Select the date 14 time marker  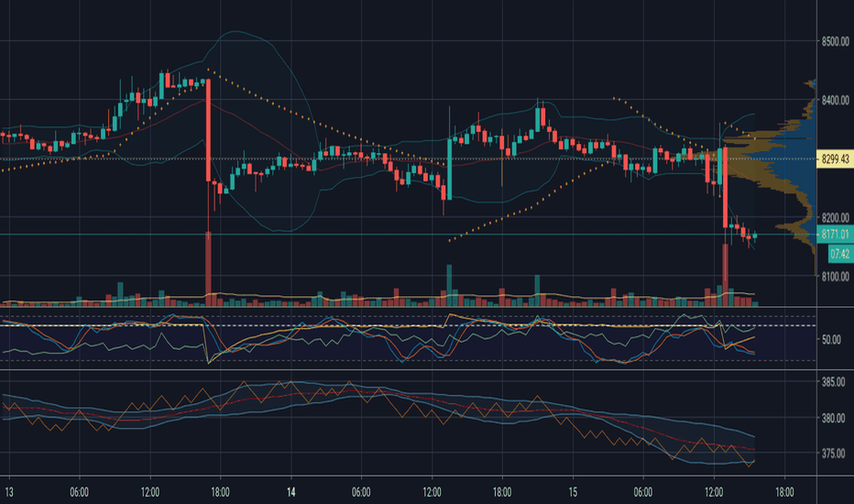tap(290, 493)
